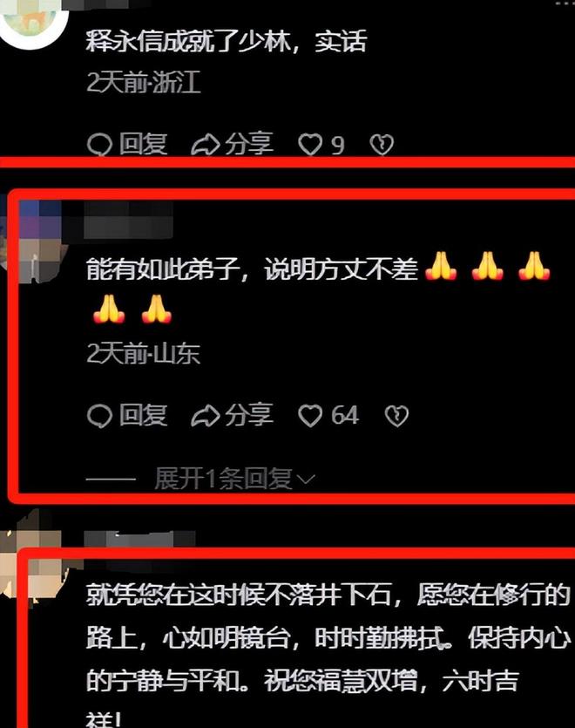Click the chevron next to 展开1条回复
This screenshot has width=575, height=728.
(x=306, y=480)
